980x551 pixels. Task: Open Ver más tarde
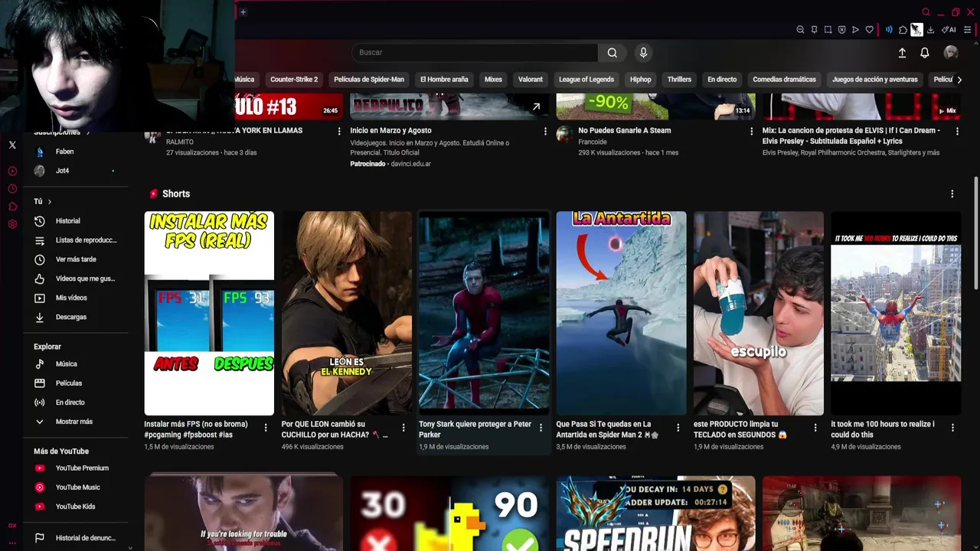click(77, 259)
